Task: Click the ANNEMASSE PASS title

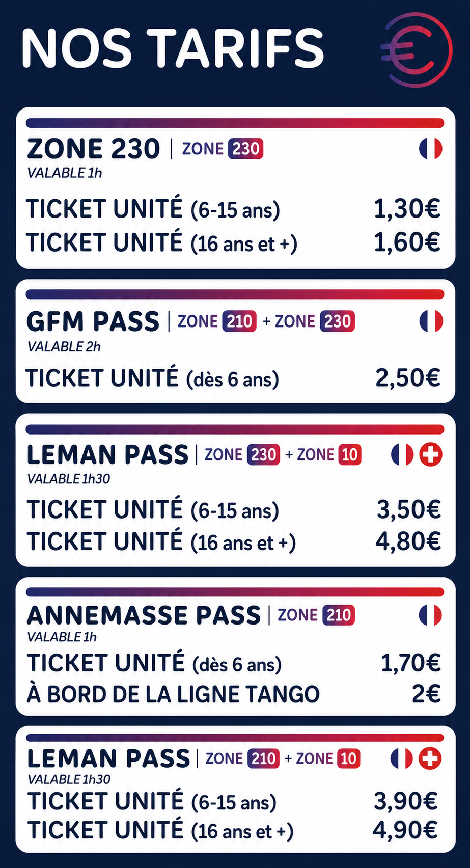Action: tap(144, 615)
